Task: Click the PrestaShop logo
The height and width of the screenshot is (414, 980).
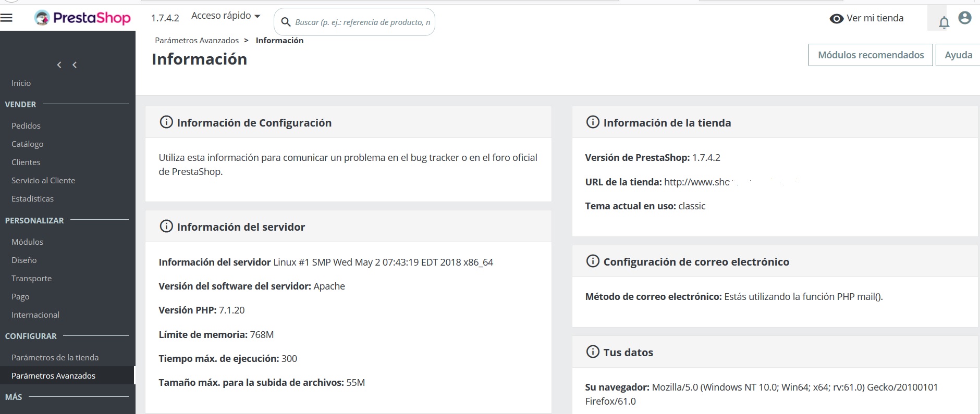Action: [82, 18]
